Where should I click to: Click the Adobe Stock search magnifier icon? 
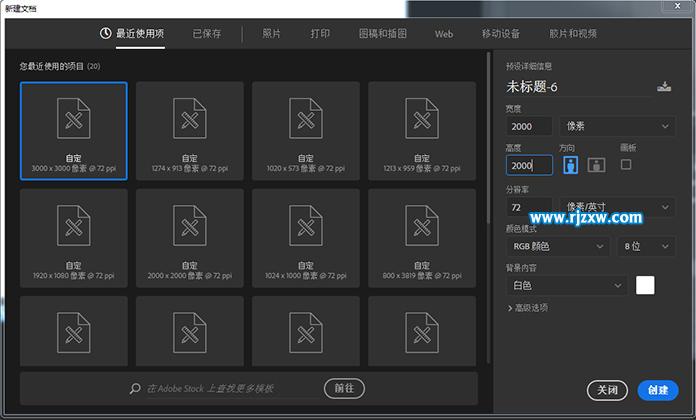pos(135,388)
